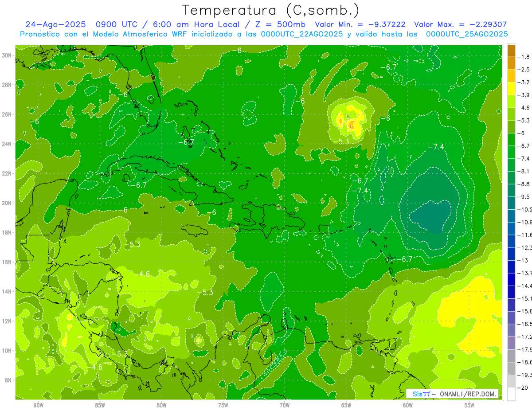Click the -14.4 value on color scale

pos(525,286)
